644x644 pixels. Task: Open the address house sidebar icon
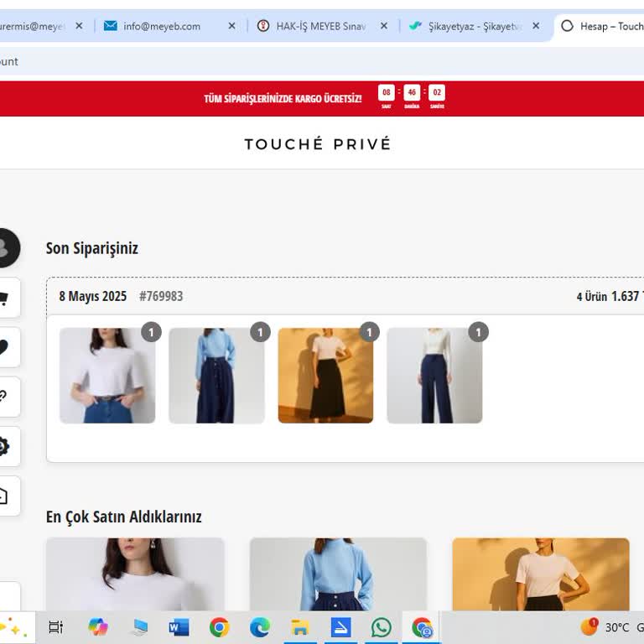click(8, 496)
